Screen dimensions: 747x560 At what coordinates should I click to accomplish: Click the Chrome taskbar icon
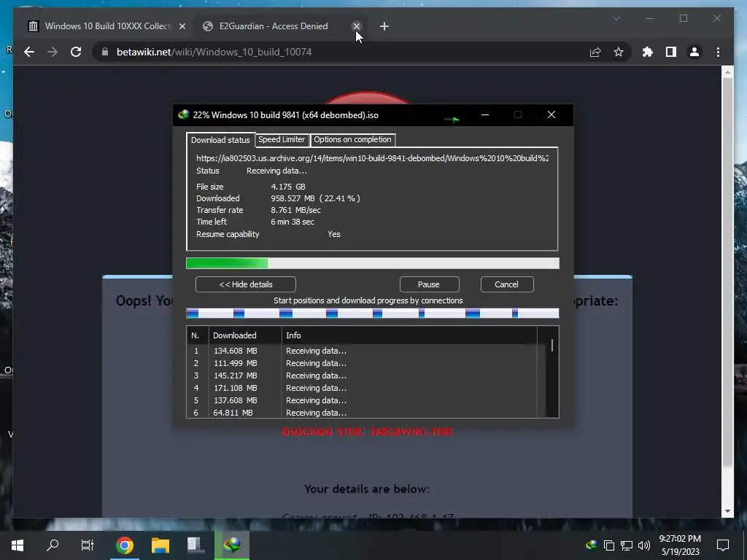pos(125,545)
